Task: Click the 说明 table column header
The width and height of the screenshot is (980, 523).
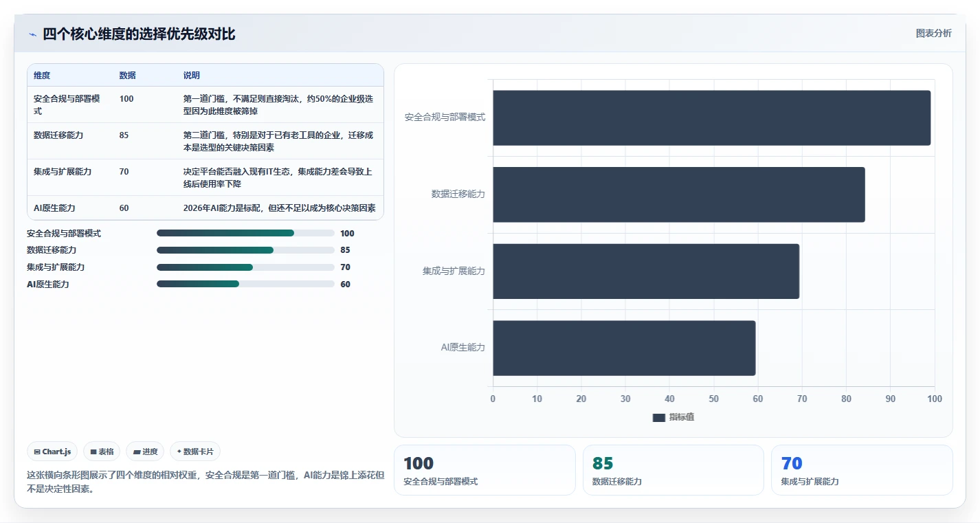Action: pyautogui.click(x=192, y=76)
